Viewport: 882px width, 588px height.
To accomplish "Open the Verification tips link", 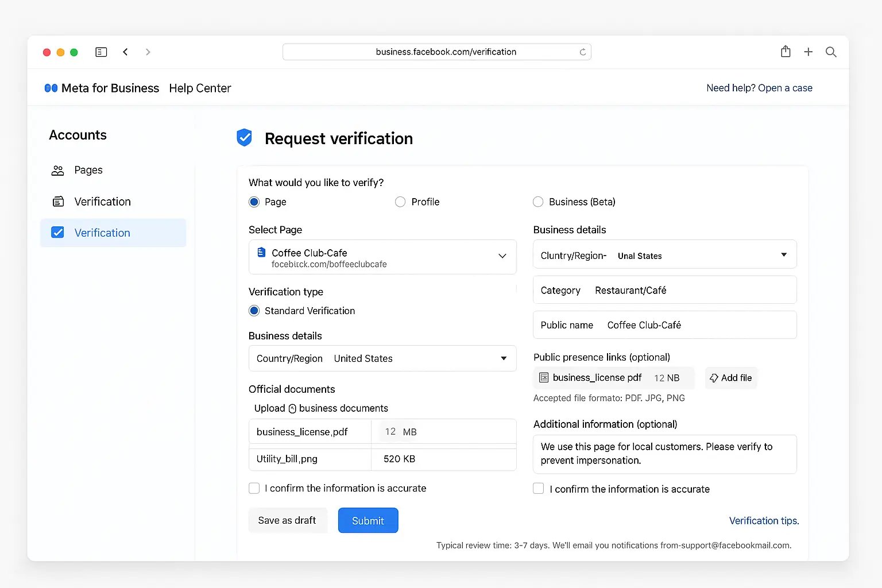I will coord(764,521).
